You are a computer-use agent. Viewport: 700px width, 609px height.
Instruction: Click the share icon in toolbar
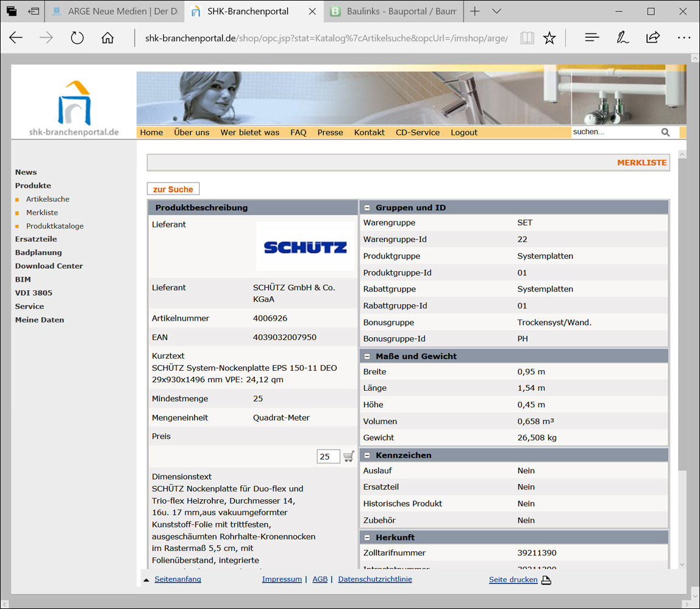[x=652, y=38]
